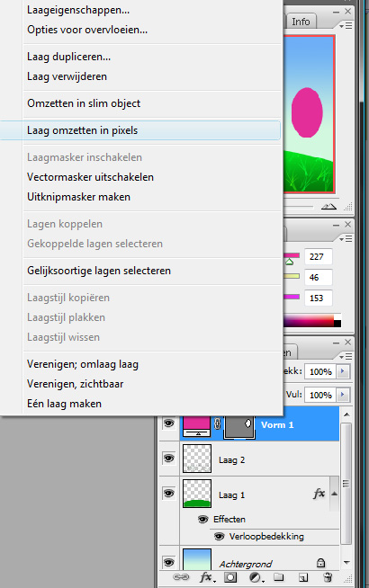
Task: Hide the Verloopbedekking effect
Action: pos(220,537)
